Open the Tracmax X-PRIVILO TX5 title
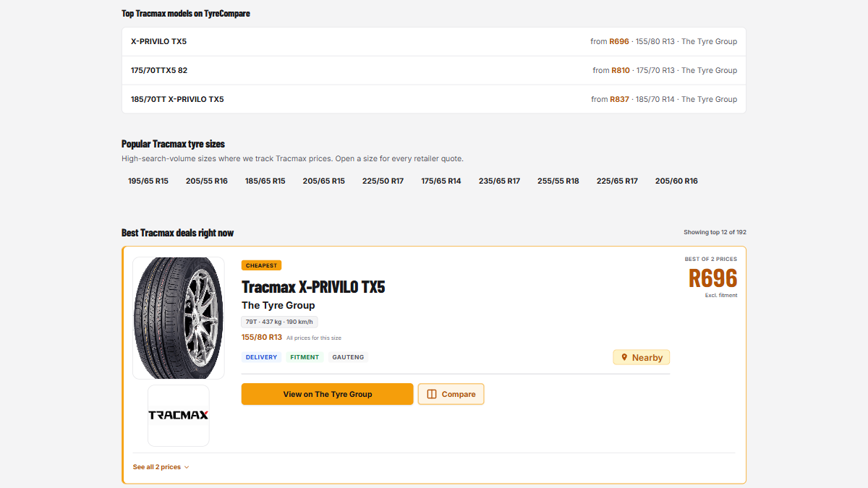This screenshot has height=488, width=868. tap(313, 286)
